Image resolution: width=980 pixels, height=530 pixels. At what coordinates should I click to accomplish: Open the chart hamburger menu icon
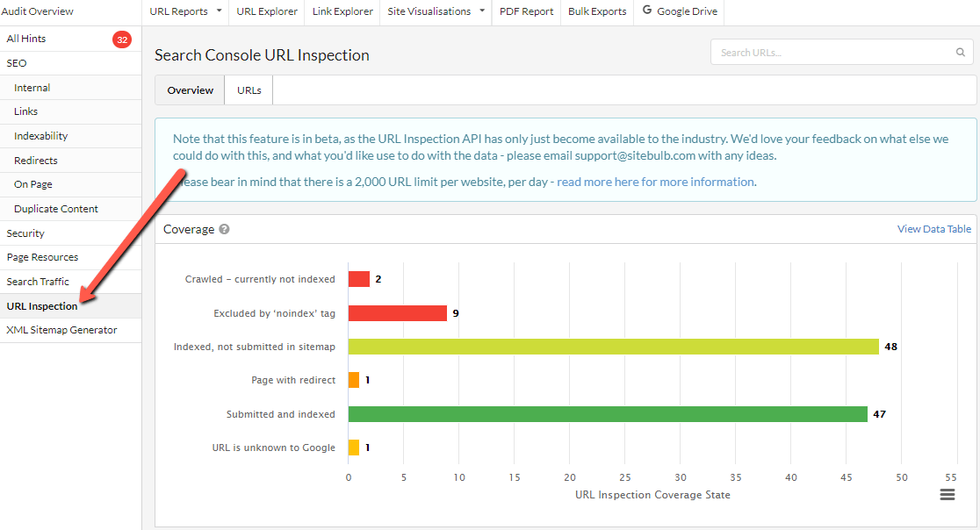[947, 495]
